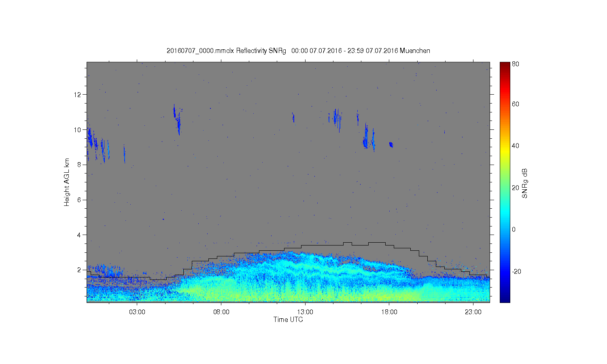This screenshot has height=364, width=607.
Task: Click the height axis label '10'
Action: pyautogui.click(x=78, y=130)
